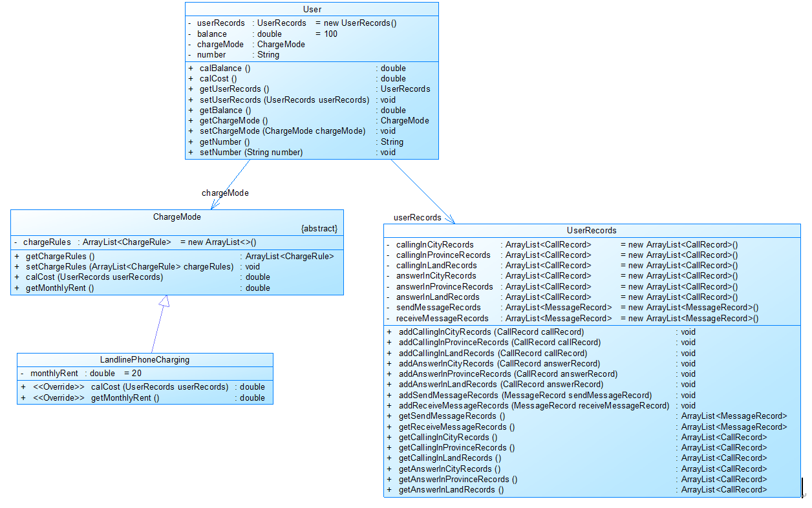Select the inheritance arrow triangle below ChargeMode
This screenshot has height=508, width=812.
(x=164, y=301)
